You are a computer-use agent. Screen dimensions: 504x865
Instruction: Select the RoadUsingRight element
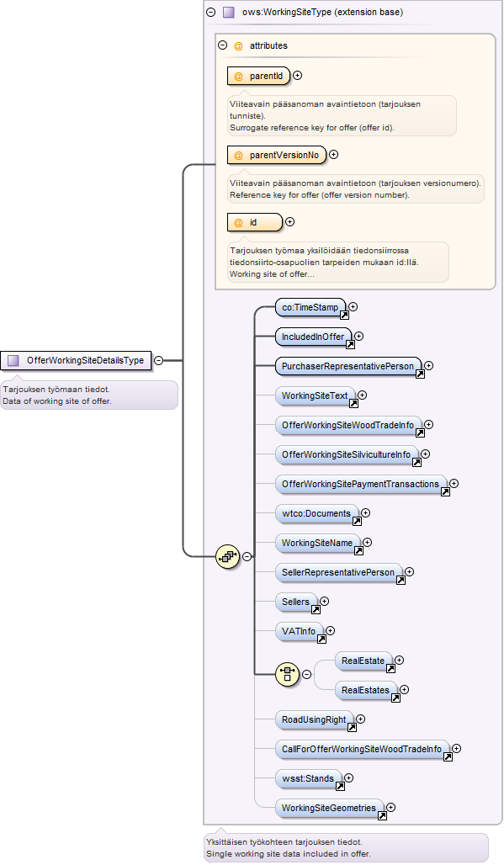pos(315,720)
